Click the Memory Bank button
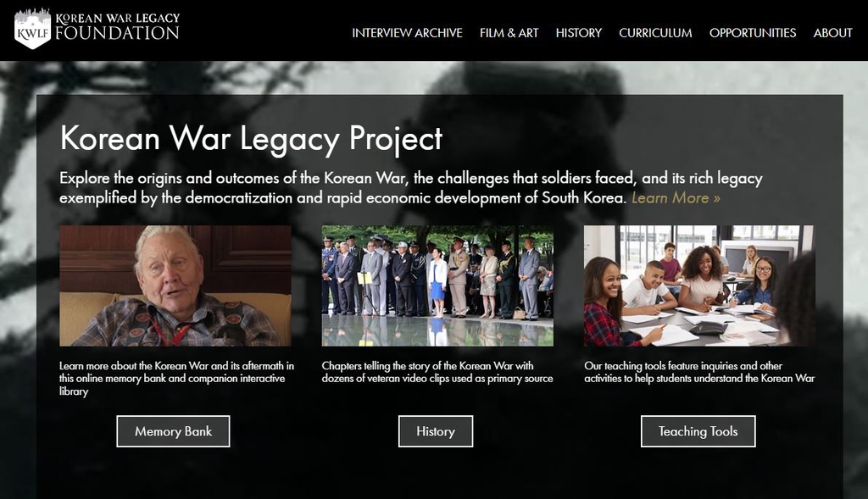This screenshot has width=868, height=499. pos(173,431)
